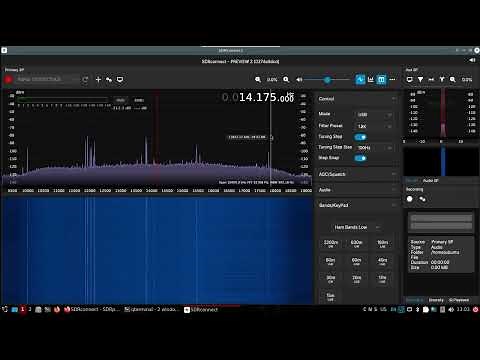This screenshot has width=480, height=360.
Task: Select the 2200m band button
Action: pyautogui.click(x=331, y=244)
